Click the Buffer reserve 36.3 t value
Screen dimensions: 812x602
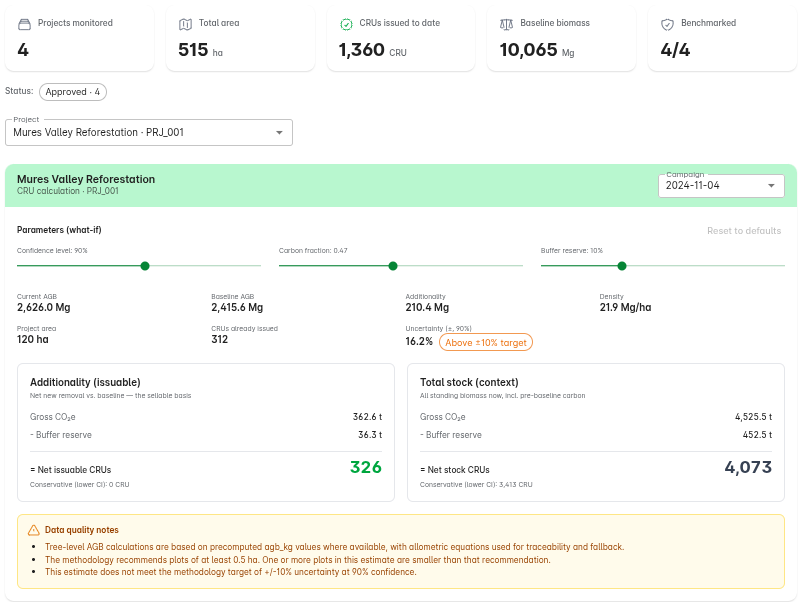(370, 435)
